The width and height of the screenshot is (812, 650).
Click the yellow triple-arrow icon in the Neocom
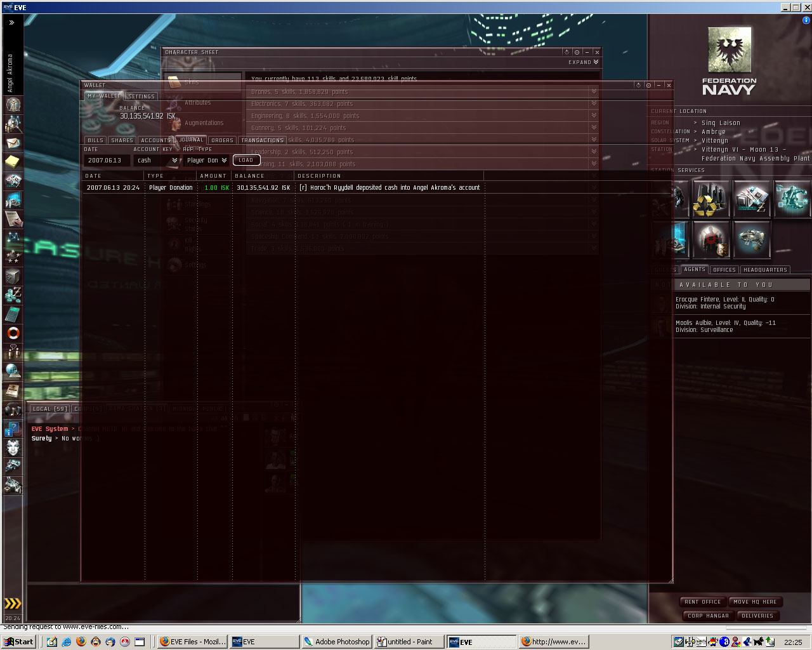pos(13,604)
